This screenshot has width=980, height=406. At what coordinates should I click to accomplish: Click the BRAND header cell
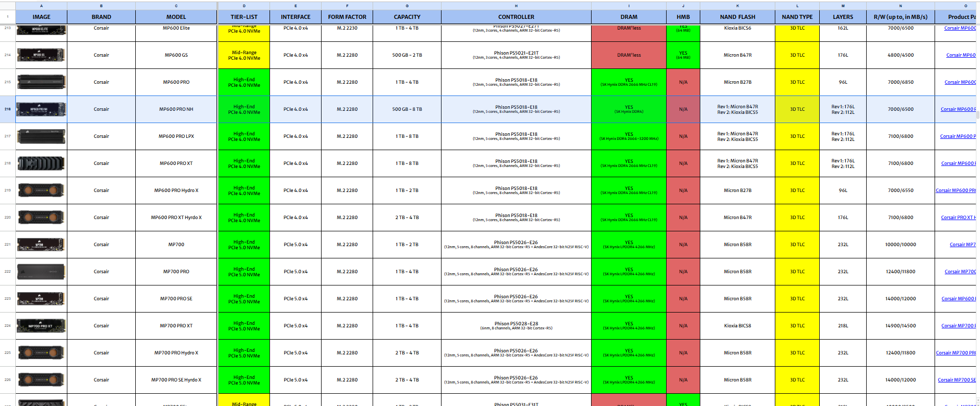101,17
